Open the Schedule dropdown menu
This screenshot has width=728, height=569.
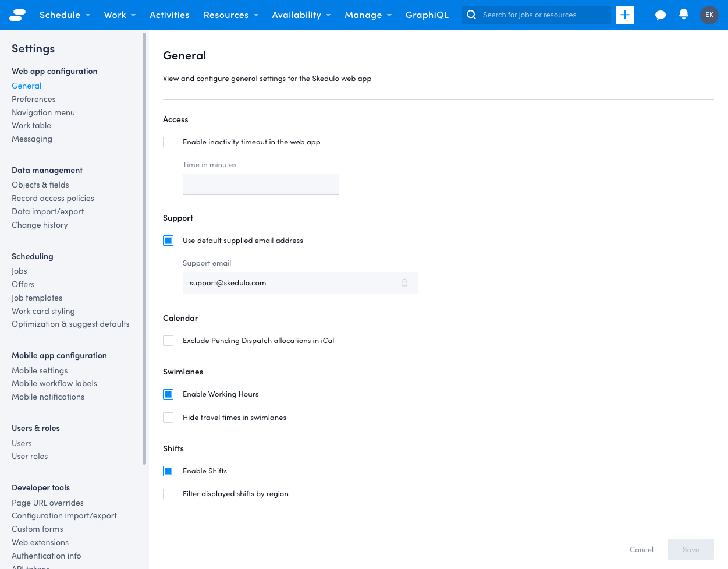(61, 15)
